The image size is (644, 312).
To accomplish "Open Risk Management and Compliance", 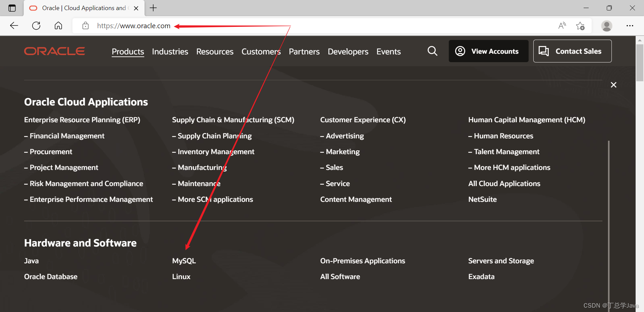I will click(x=84, y=184).
